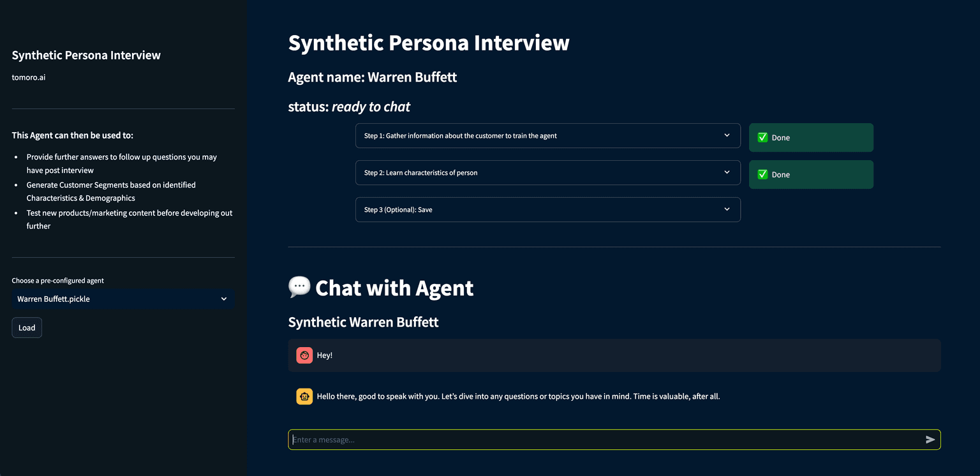Click the Load button
This screenshot has width=980, height=476.
pos(27,328)
